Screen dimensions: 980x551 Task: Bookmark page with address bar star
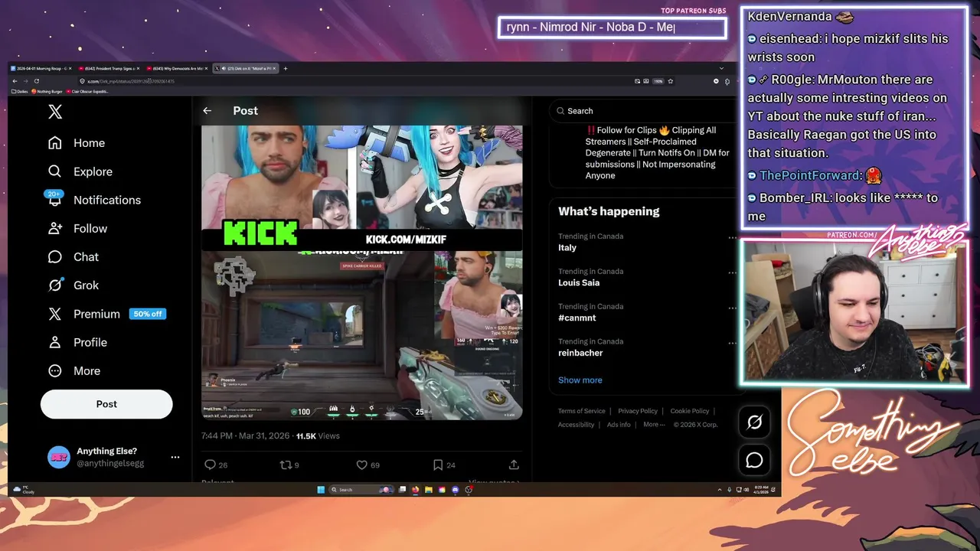pos(671,81)
